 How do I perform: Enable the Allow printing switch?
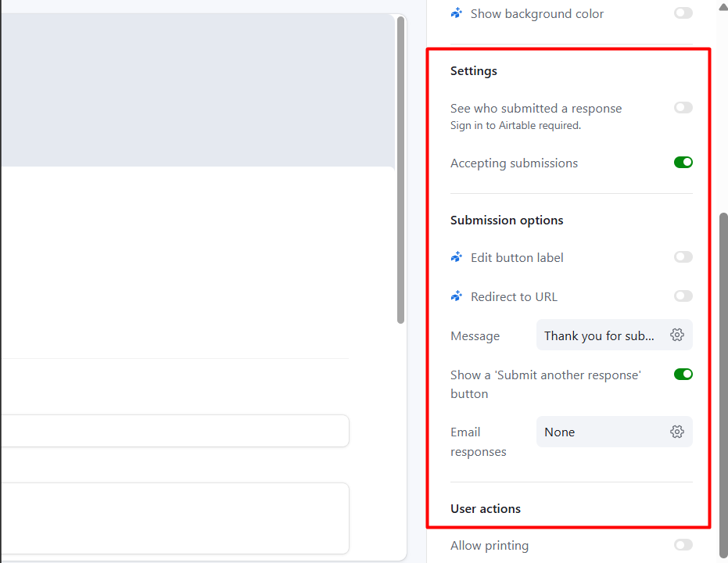tap(683, 545)
